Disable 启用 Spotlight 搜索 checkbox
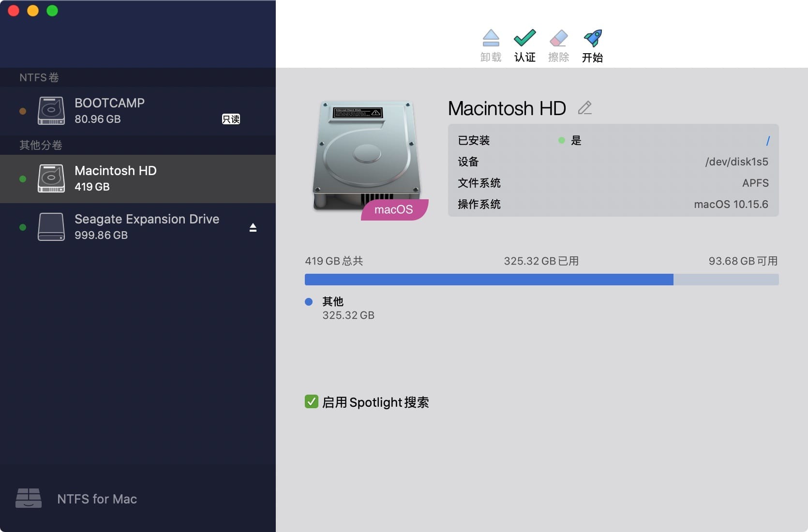Image resolution: width=808 pixels, height=532 pixels. 311,401
